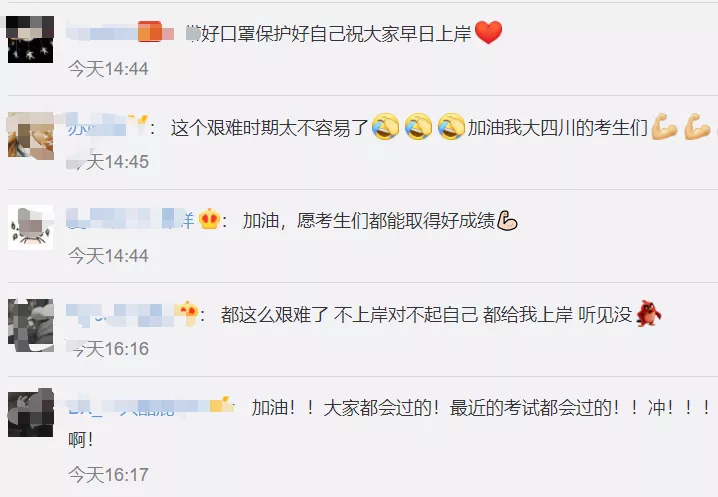
Task: Click the blurred username of third commenter
Action: (x=131, y=219)
